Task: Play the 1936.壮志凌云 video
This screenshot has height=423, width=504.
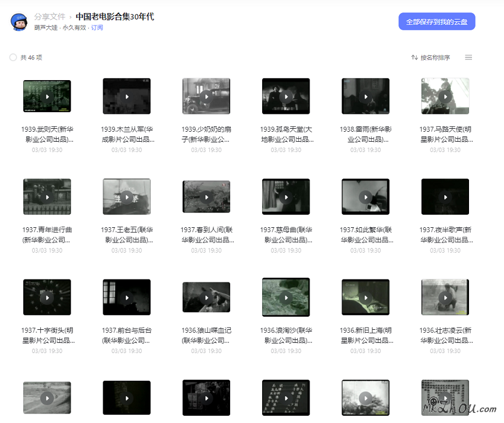Action: tap(445, 297)
